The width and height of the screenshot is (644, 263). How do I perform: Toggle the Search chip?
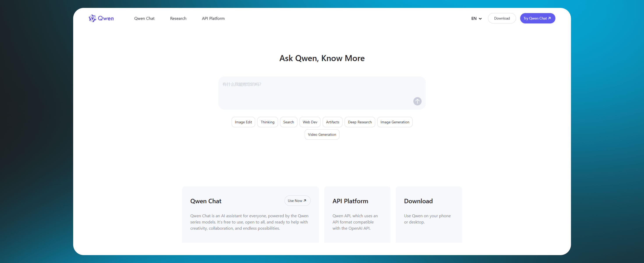tap(288, 122)
